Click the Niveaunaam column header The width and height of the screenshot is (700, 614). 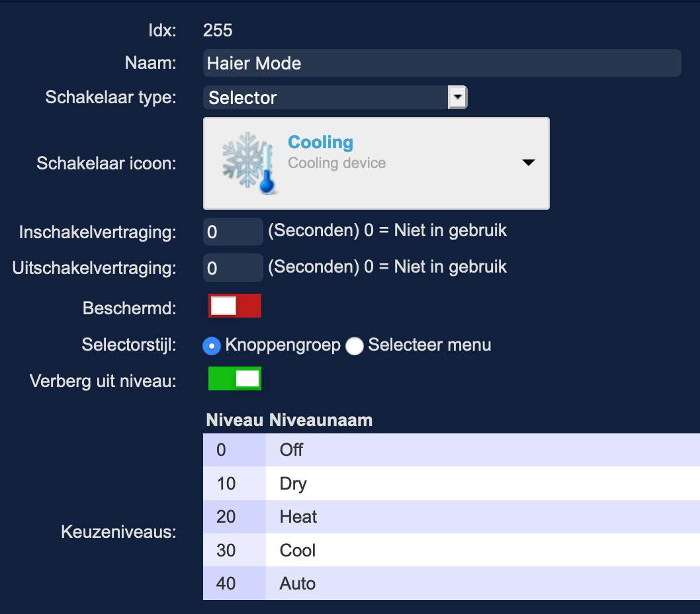point(321,420)
